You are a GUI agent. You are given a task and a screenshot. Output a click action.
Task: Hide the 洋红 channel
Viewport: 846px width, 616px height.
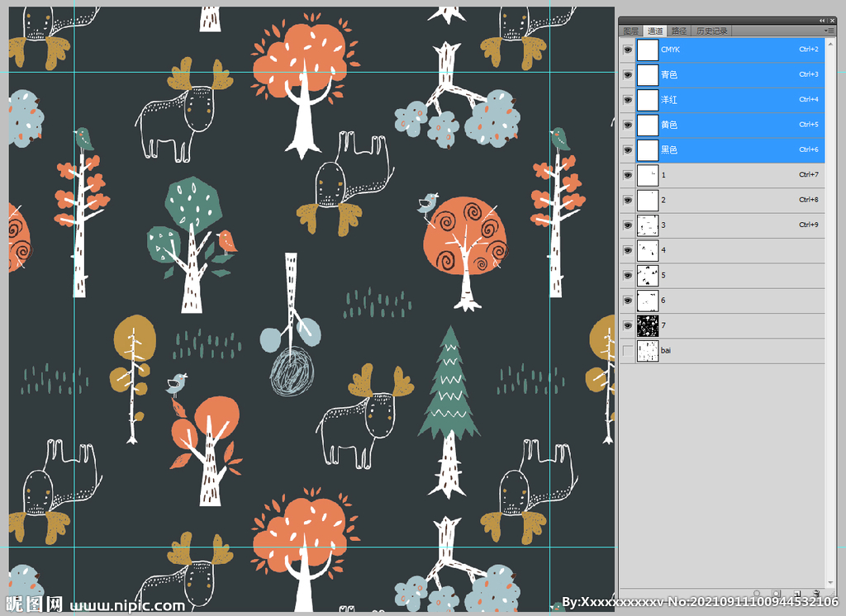(628, 100)
